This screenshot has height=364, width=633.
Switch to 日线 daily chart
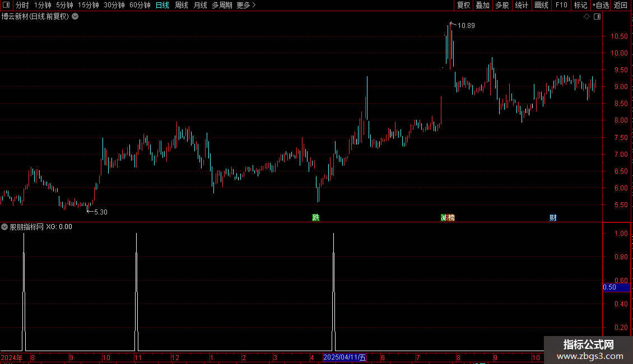click(x=162, y=5)
